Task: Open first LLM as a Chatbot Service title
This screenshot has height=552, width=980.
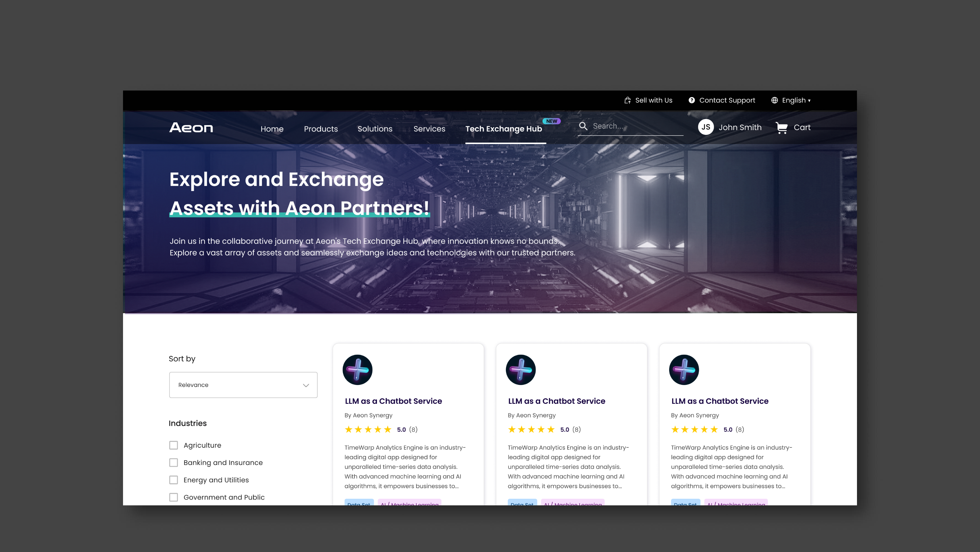Action: 393,401
